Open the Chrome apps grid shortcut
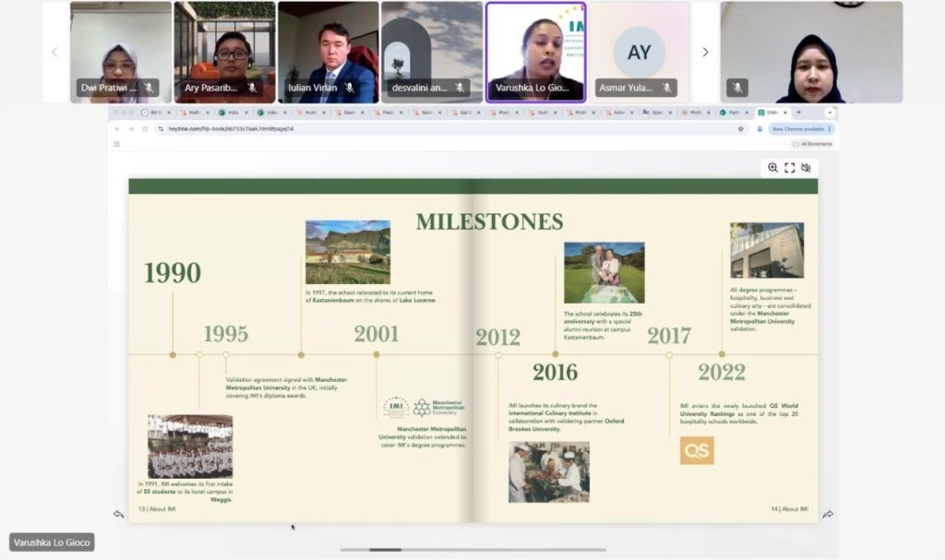 (116, 144)
